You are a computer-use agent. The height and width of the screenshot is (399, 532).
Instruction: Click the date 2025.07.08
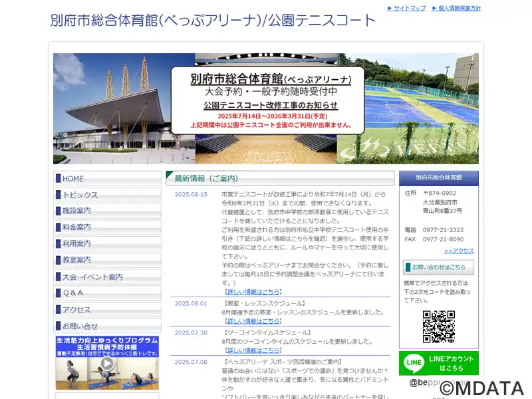[191, 362]
